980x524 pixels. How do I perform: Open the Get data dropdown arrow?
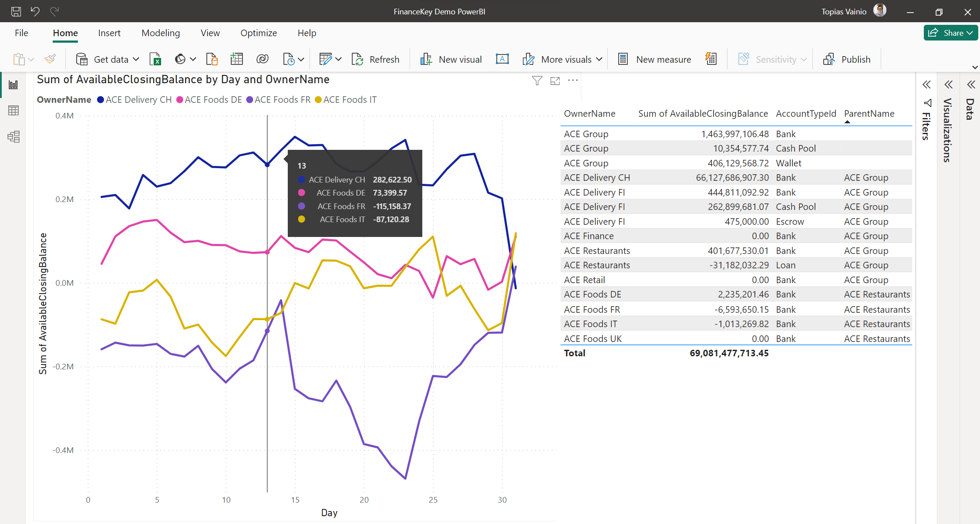[x=136, y=59]
